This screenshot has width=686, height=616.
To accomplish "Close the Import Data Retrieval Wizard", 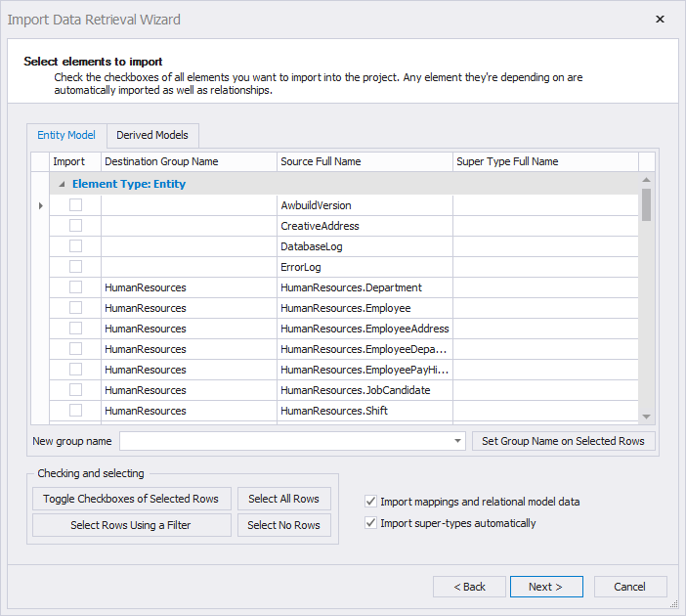I will point(660,20).
